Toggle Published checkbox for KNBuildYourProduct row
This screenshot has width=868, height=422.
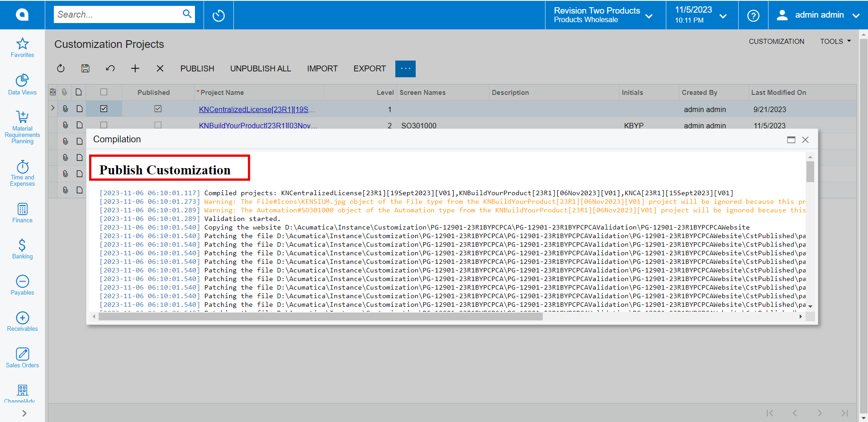coord(158,125)
